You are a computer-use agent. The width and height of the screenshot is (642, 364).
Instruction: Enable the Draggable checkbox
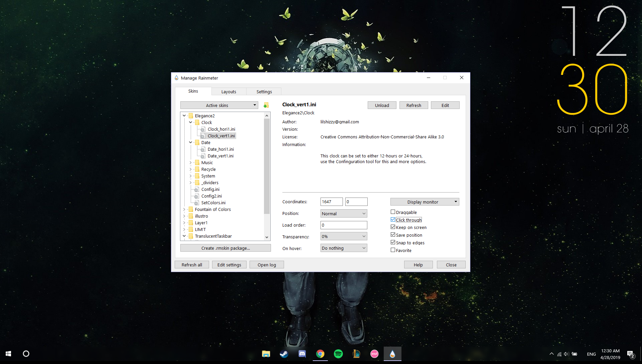[x=393, y=212]
